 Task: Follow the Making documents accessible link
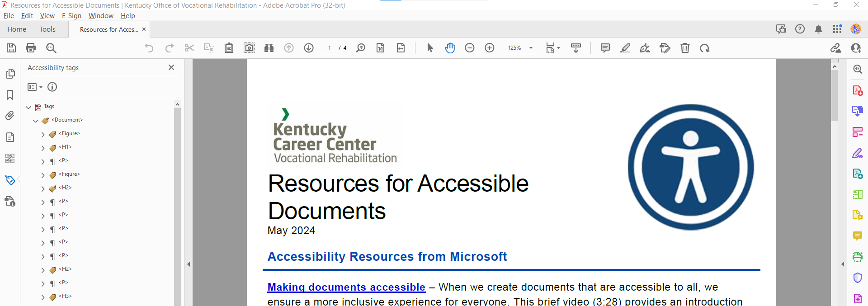click(x=346, y=287)
